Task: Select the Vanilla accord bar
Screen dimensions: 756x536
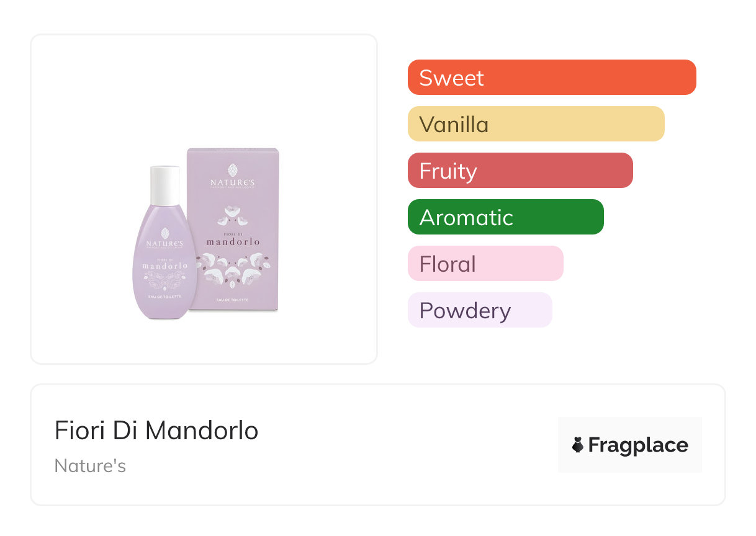Action: [x=536, y=124]
